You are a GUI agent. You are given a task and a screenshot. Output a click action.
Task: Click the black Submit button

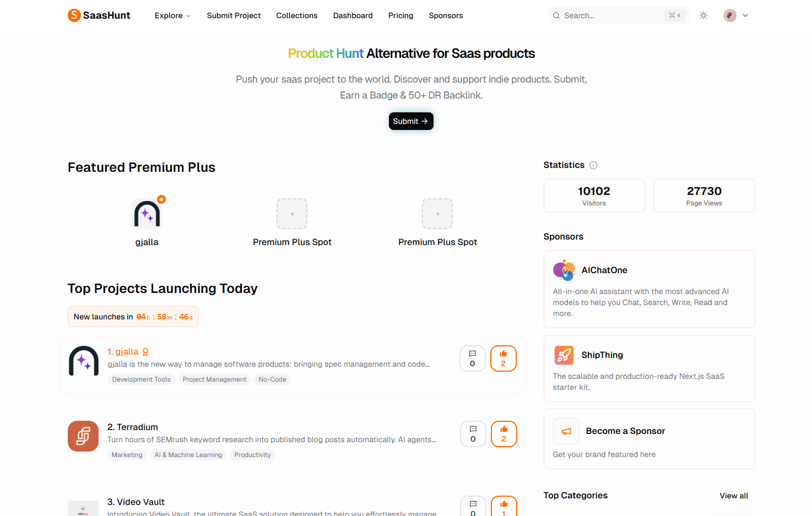[x=411, y=121]
